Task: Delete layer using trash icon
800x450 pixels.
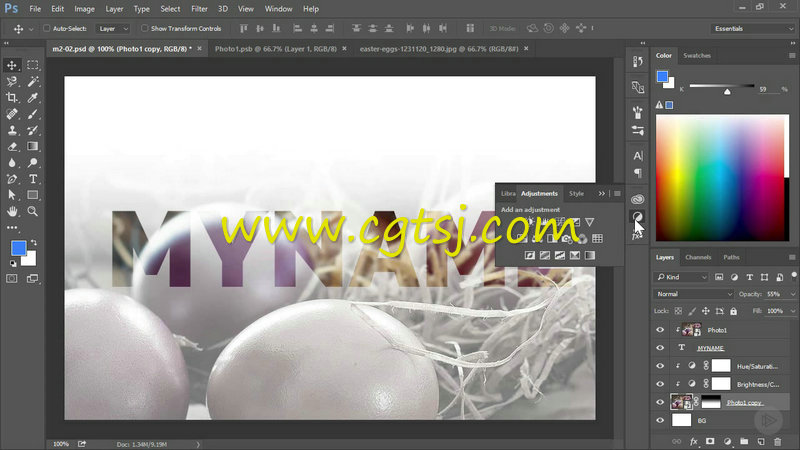Action: pyautogui.click(x=778, y=441)
